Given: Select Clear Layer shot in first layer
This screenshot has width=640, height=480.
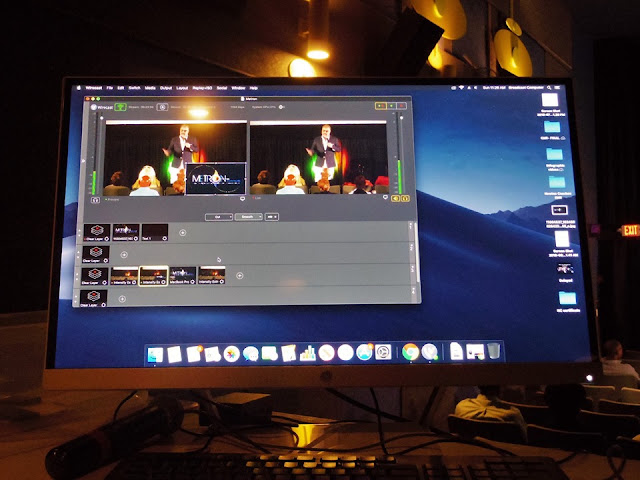Looking at the screenshot, I should click(x=97, y=232).
